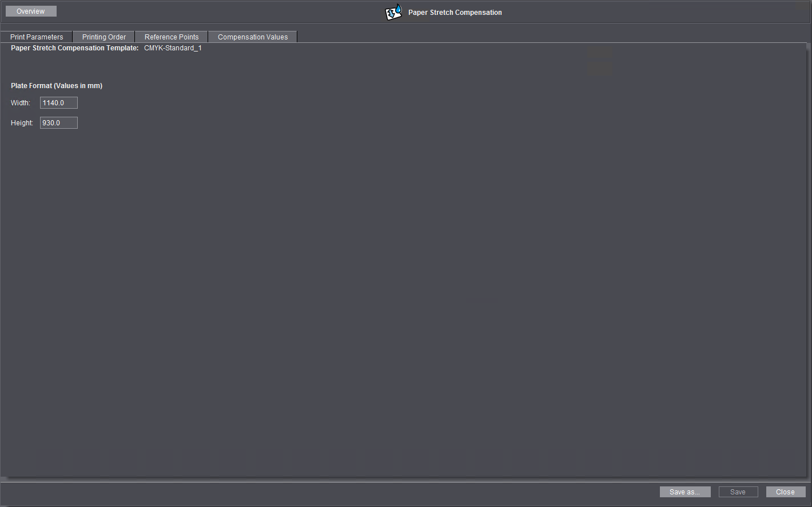Close the Paper Stretch Compensation dialog
Image resolution: width=812 pixels, height=507 pixels.
785,492
